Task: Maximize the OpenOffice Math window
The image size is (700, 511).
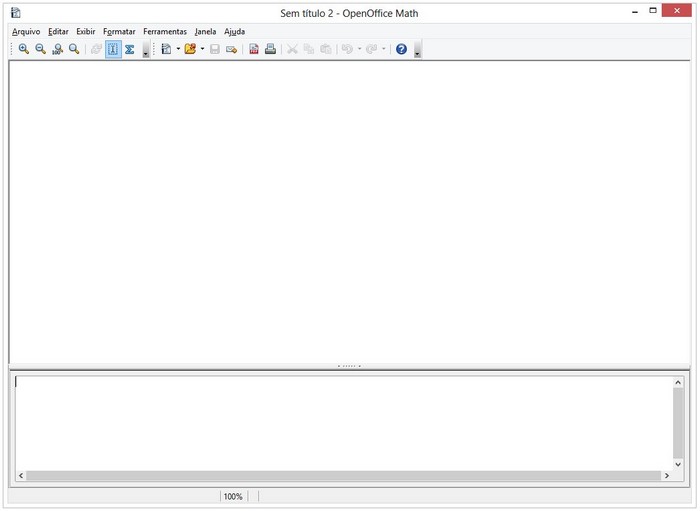Action: pyautogui.click(x=653, y=11)
